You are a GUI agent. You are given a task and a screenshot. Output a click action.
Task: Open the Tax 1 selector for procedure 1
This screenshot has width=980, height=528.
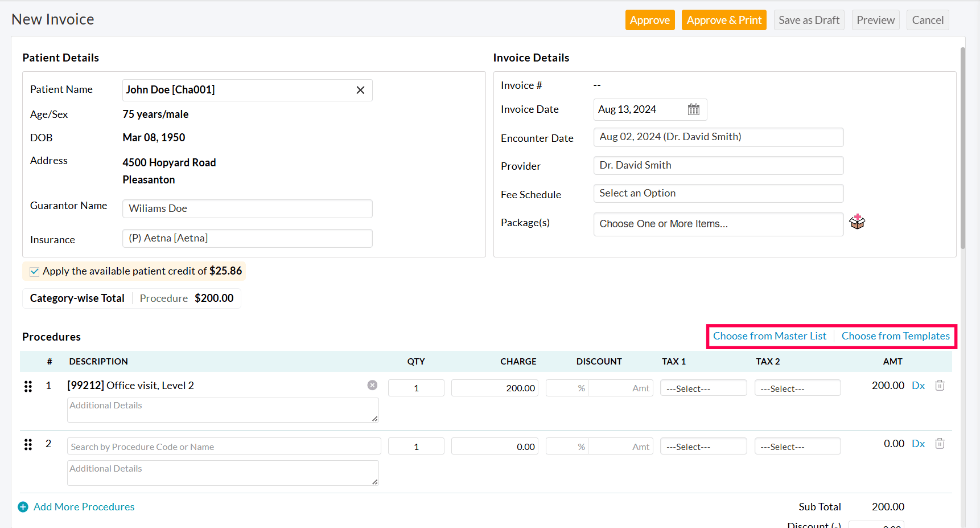click(x=703, y=388)
